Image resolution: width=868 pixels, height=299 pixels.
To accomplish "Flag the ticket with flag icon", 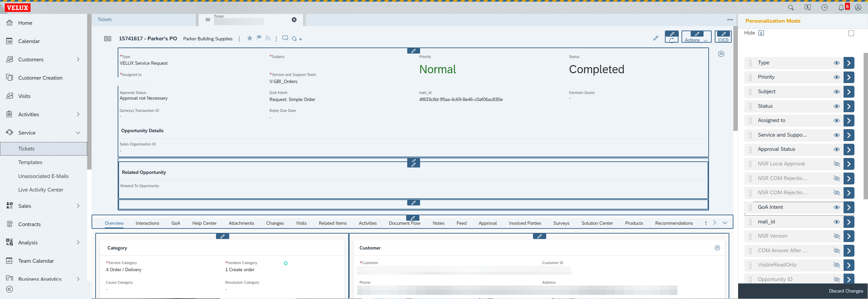I will coord(259,38).
